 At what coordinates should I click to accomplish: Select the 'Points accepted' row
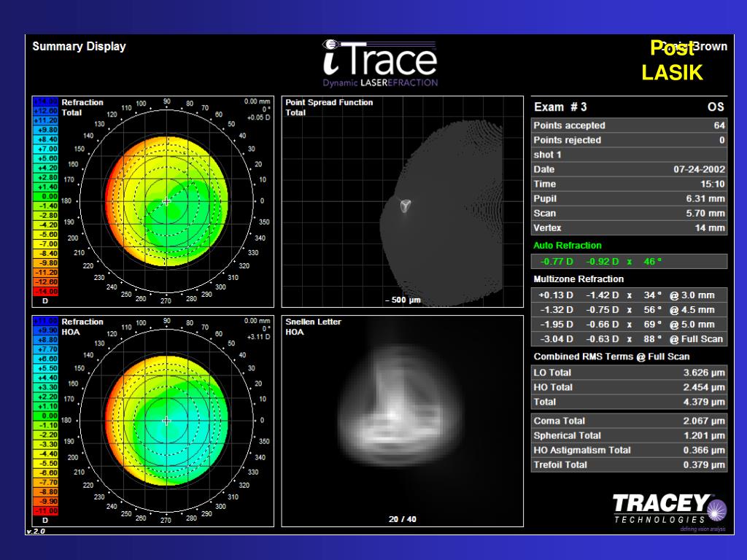630,125
